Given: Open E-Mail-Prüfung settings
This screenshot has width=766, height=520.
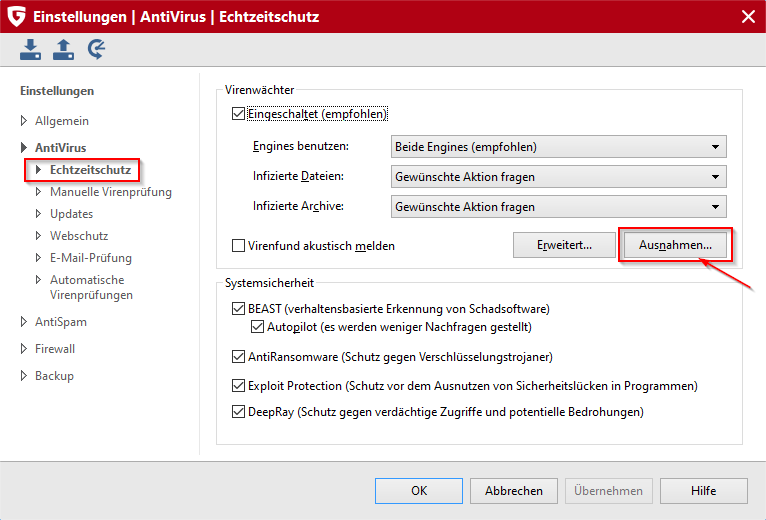Looking at the screenshot, I should 91,258.
